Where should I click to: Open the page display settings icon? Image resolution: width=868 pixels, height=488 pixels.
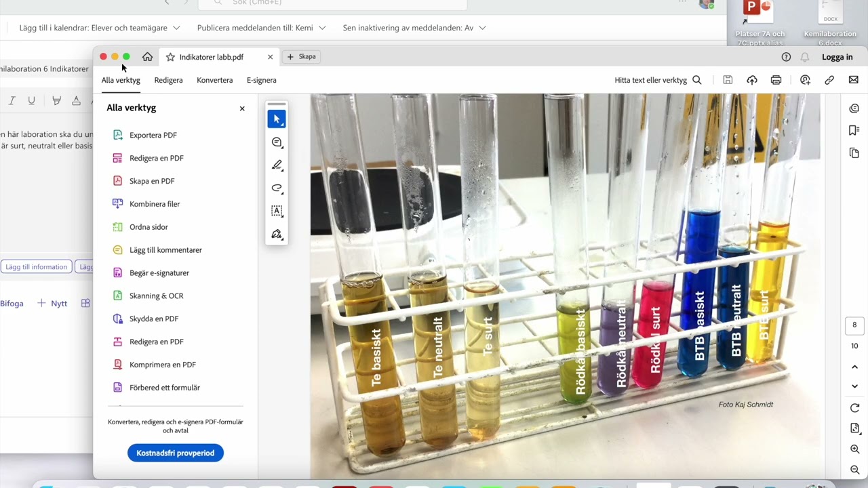tap(854, 428)
